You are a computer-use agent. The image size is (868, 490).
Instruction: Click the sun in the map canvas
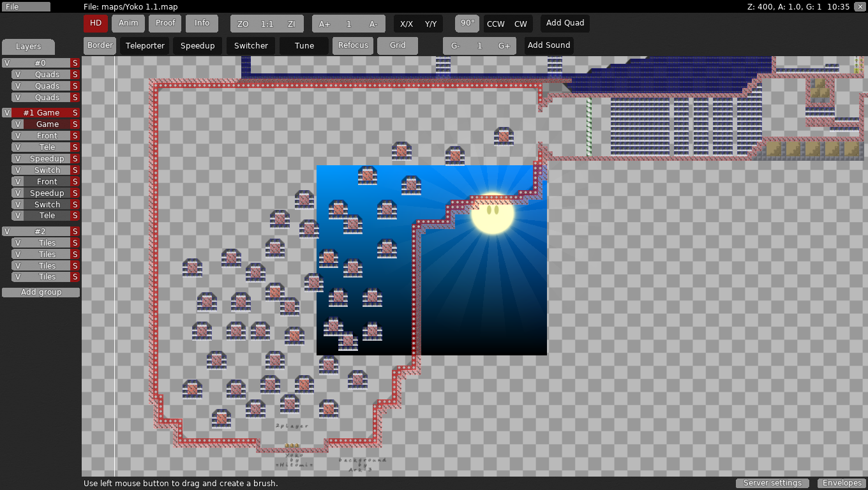pos(492,214)
